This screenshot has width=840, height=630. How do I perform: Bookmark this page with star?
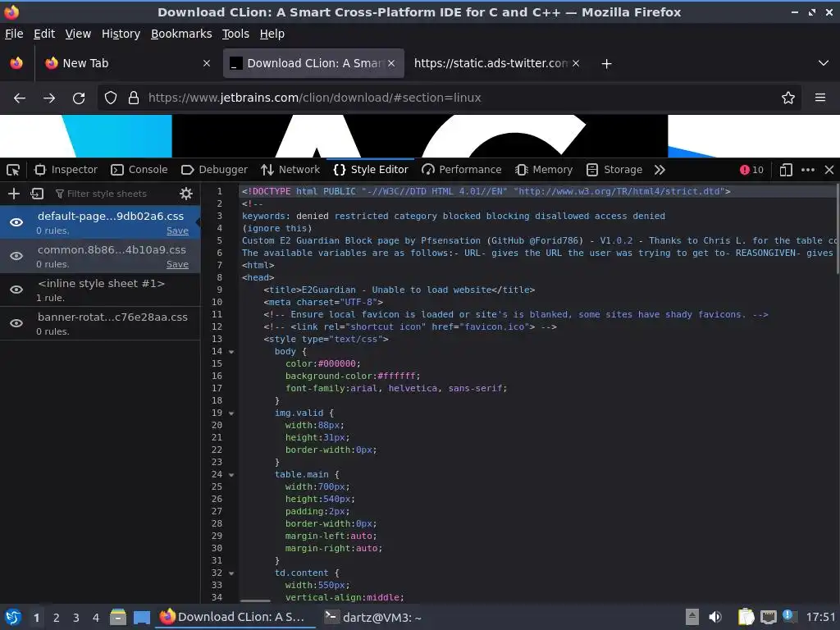(x=788, y=98)
